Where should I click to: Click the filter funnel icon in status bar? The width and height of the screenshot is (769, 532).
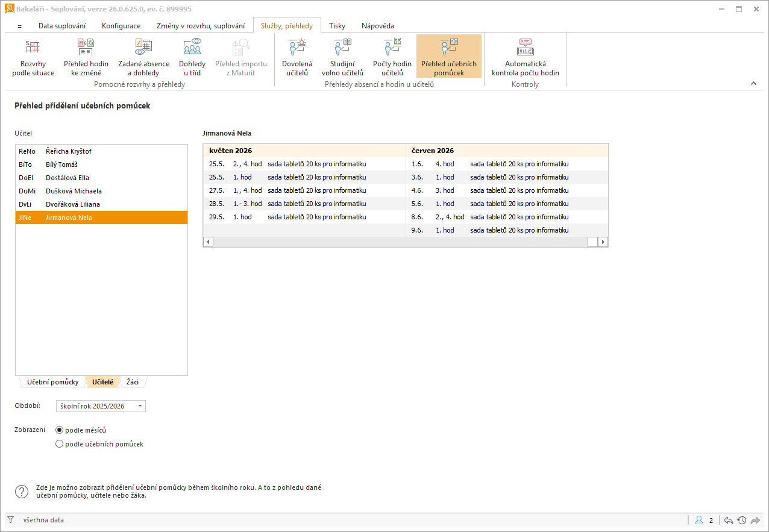pyautogui.click(x=10, y=520)
